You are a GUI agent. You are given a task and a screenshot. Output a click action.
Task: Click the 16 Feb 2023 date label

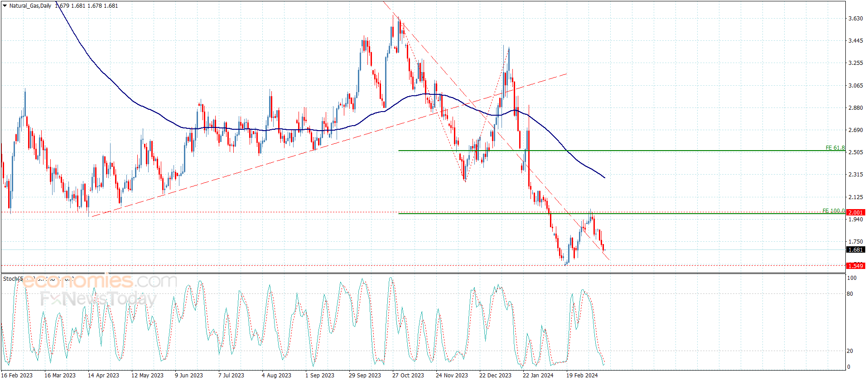[17, 375]
